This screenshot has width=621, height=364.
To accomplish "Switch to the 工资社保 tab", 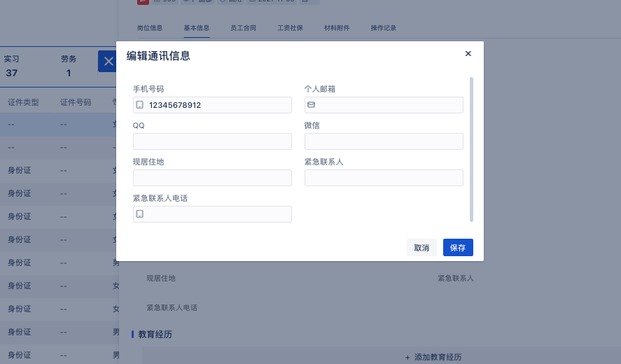I will (290, 28).
